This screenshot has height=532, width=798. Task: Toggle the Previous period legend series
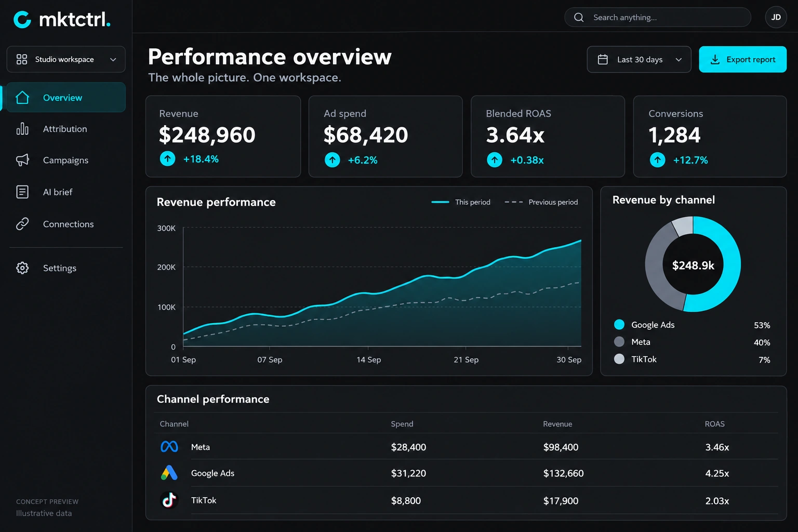click(x=541, y=202)
